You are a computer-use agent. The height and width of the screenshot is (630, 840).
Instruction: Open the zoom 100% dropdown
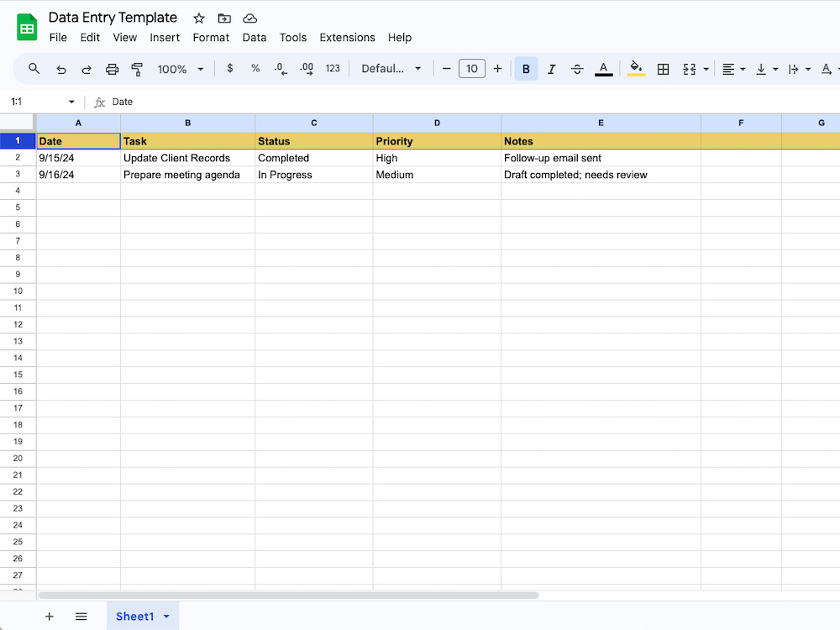(x=181, y=69)
